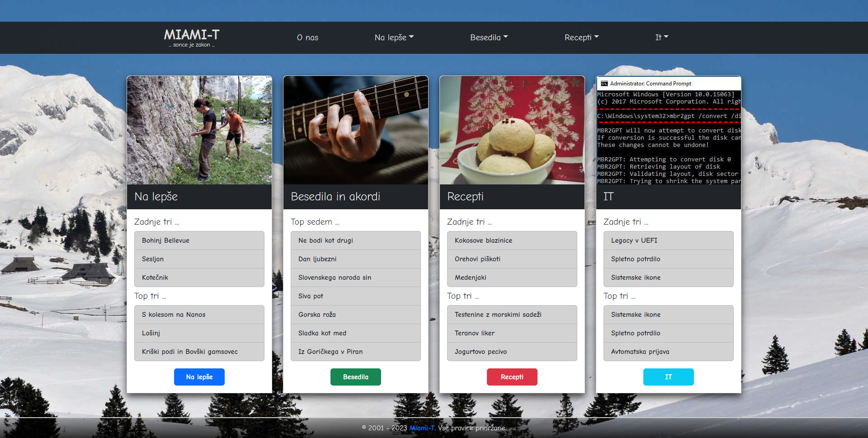The image size is (868, 438).
Task: Expand the Recepti navbar dropdown
Action: click(x=581, y=38)
